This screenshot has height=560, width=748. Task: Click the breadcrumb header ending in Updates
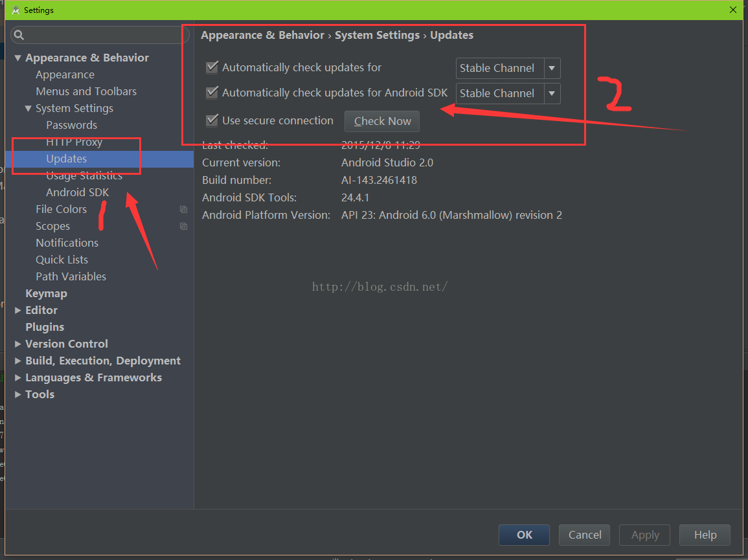click(x=337, y=36)
